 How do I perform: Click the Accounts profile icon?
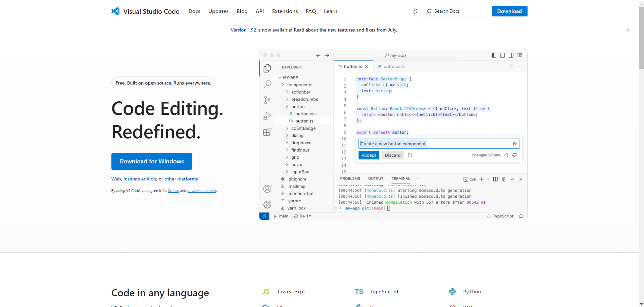click(x=267, y=189)
